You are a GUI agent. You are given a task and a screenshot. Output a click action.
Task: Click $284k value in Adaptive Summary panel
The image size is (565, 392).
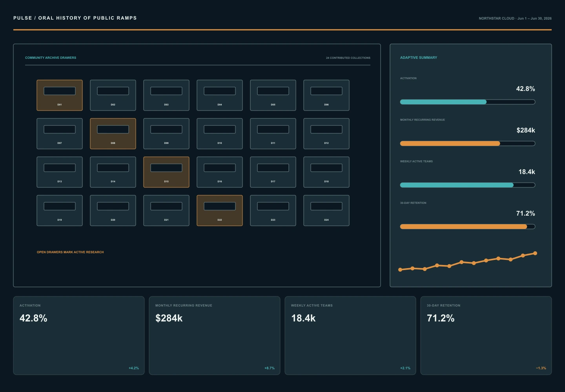[526, 130]
